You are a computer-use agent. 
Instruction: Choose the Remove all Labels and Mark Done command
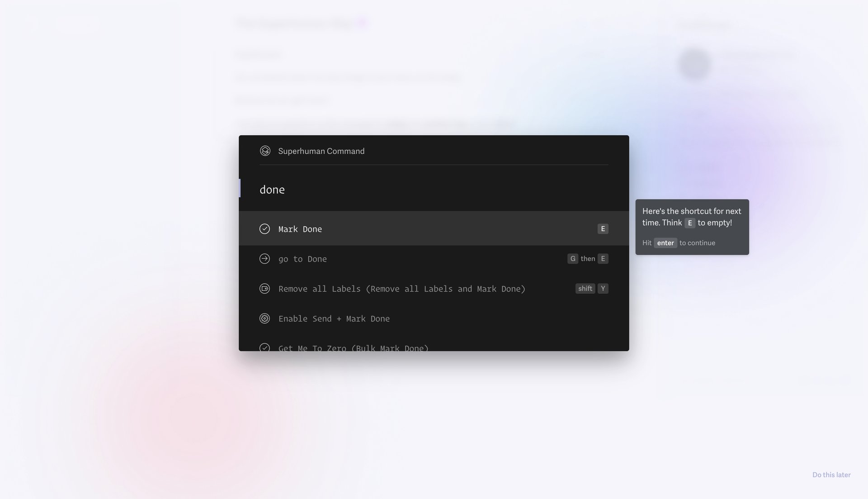coord(402,288)
